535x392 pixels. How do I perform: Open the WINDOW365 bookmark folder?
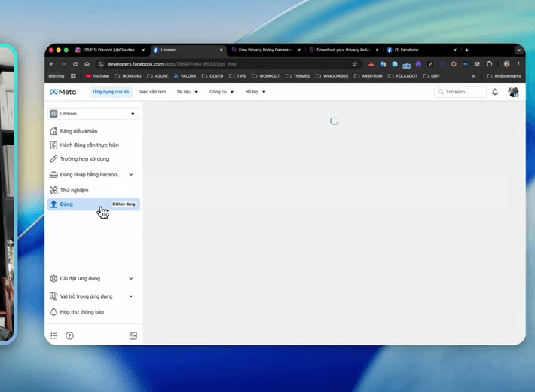pyautogui.click(x=332, y=76)
